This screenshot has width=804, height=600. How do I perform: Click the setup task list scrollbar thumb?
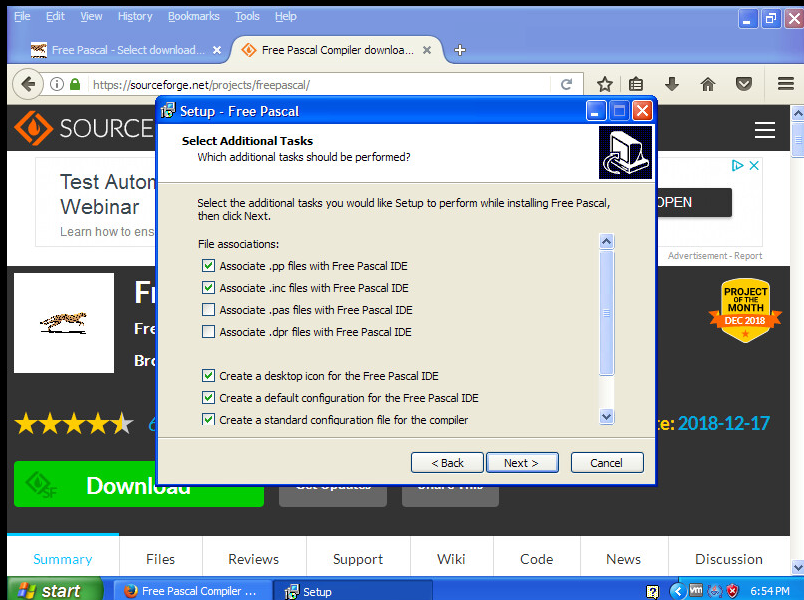point(607,312)
